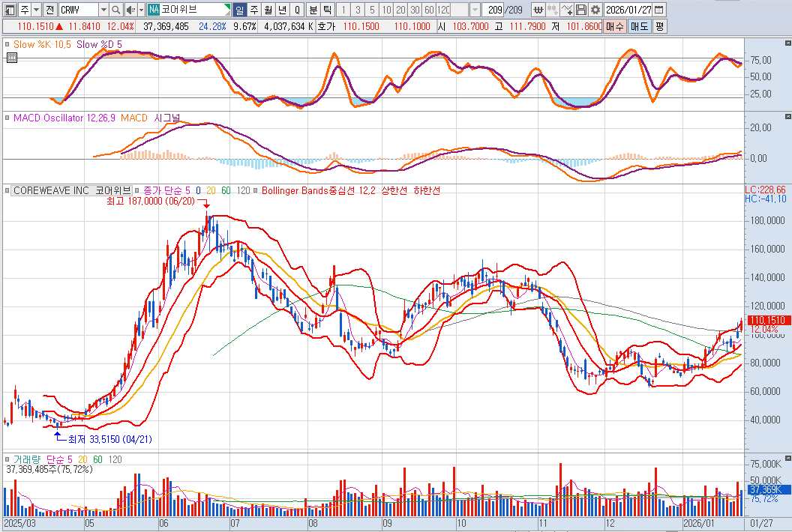Click the stock search magnifier icon
The width and height of the screenshot is (792, 532).
tap(115, 10)
